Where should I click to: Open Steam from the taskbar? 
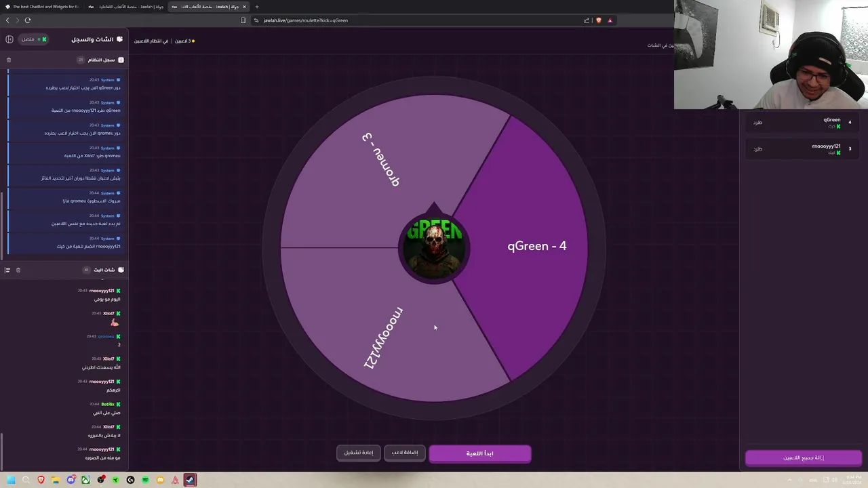pos(190,480)
